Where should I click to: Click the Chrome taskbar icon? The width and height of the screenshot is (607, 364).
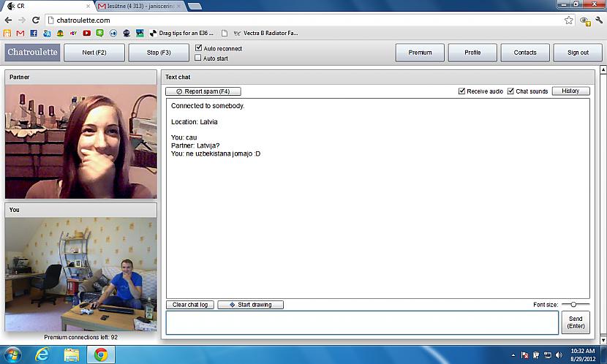click(x=101, y=354)
